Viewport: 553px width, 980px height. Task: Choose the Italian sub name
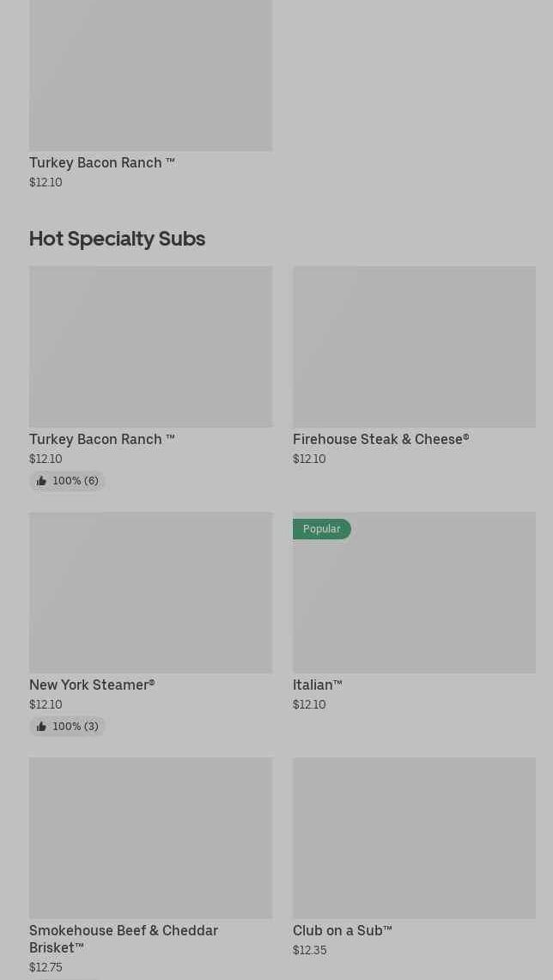317,685
